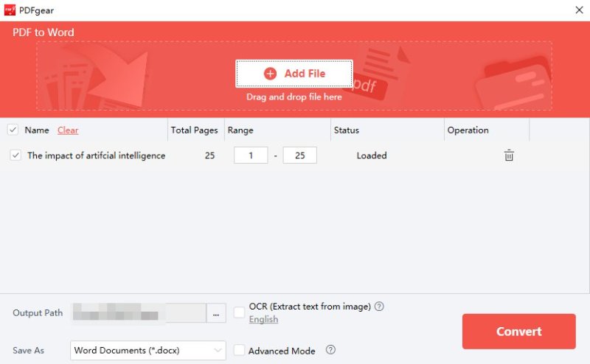Click the Clear link to remove files
Image resolution: width=590 pixels, height=364 pixels.
(68, 130)
